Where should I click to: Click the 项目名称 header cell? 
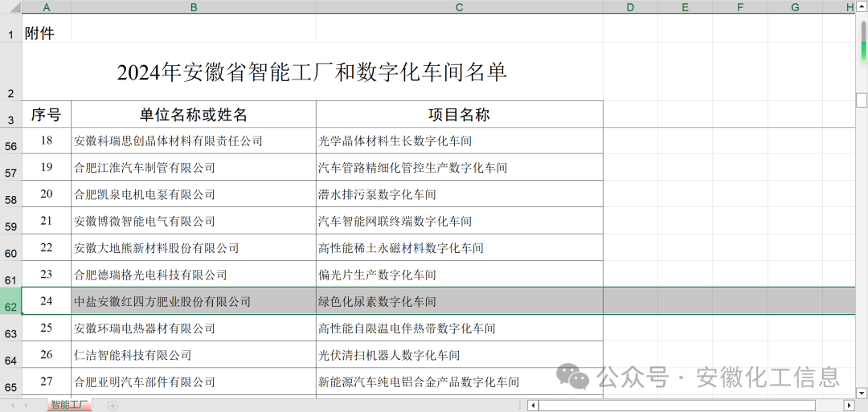pyautogui.click(x=460, y=115)
